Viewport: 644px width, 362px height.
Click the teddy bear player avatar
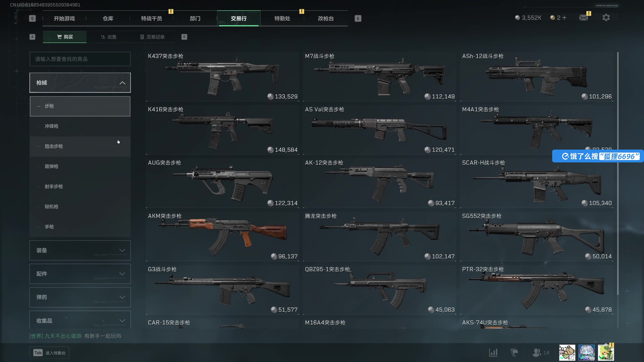pyautogui.click(x=567, y=352)
